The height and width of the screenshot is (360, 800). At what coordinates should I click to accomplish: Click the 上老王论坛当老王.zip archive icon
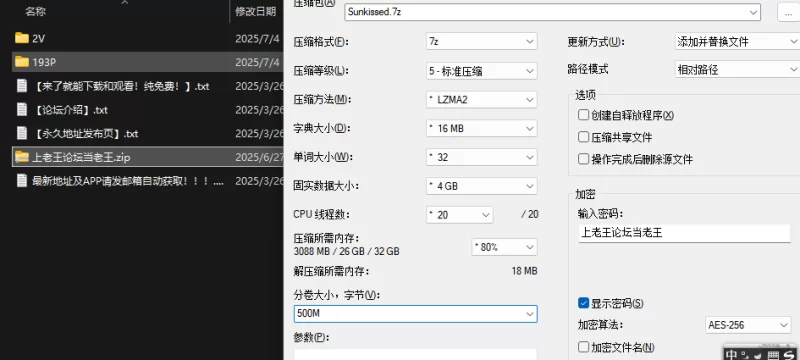[x=22, y=157]
